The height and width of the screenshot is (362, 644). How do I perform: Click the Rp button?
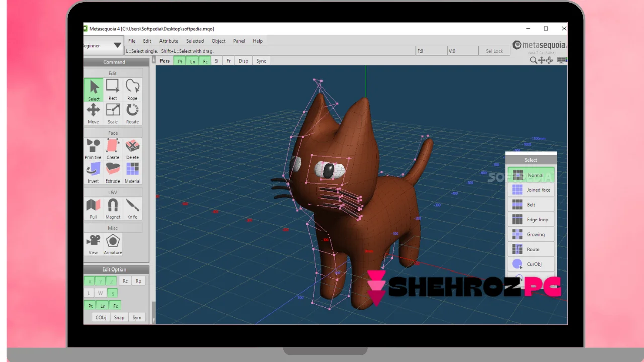click(138, 281)
